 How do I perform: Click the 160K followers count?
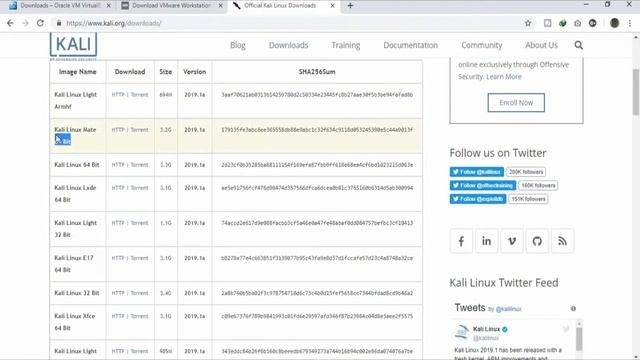click(x=538, y=185)
